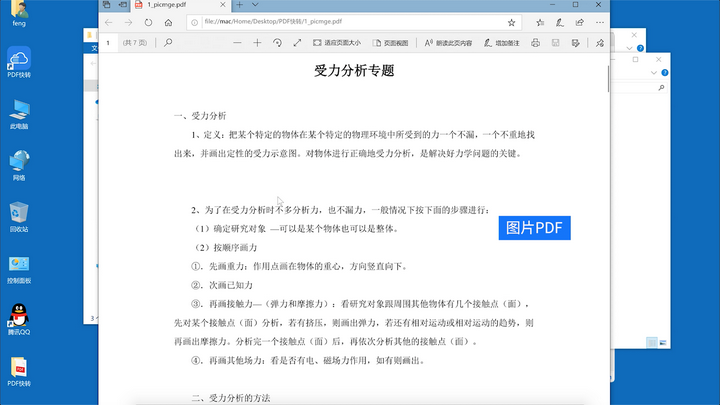Save the PDF as a copy
The image size is (720, 405).
[575, 43]
